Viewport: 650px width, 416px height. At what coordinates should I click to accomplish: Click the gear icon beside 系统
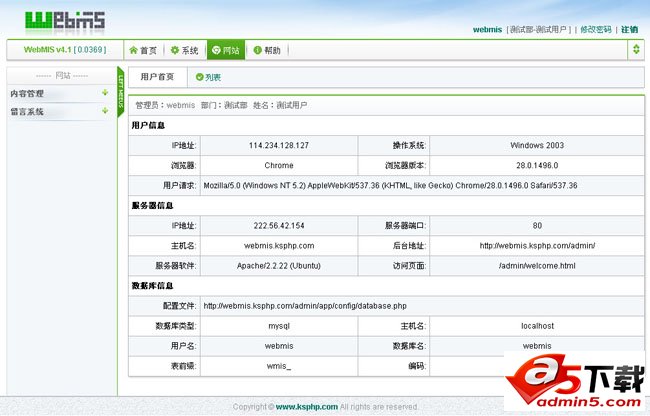175,50
